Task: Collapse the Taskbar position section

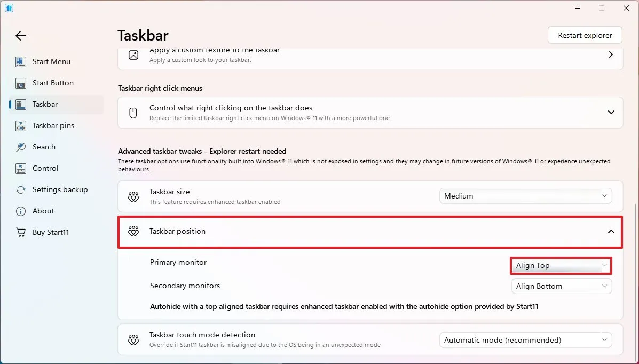Action: (611, 232)
